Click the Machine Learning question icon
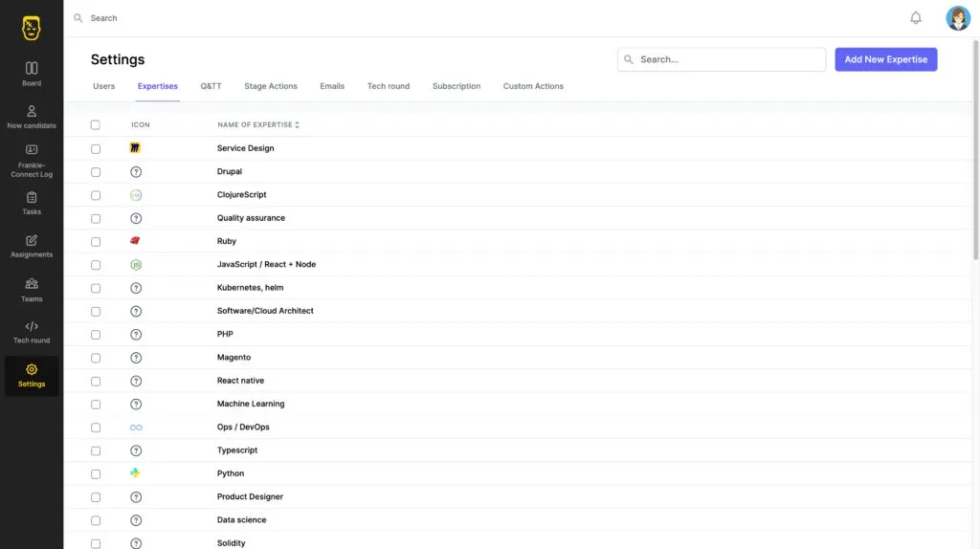980x549 pixels. (136, 405)
